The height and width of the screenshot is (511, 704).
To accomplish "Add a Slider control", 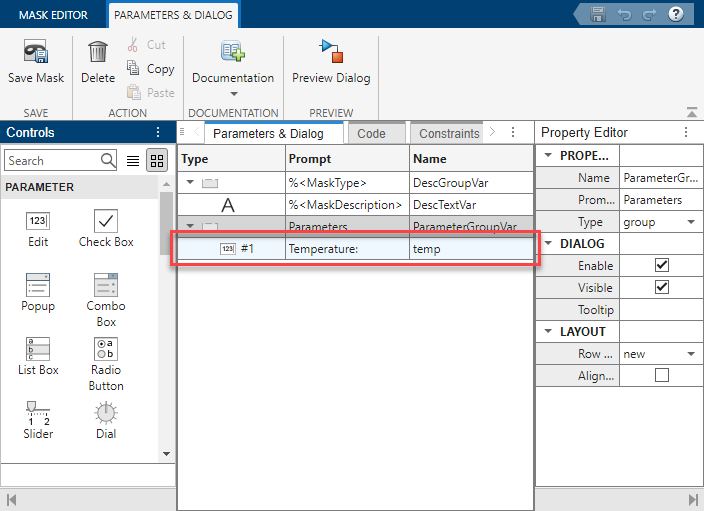I will (x=38, y=413).
